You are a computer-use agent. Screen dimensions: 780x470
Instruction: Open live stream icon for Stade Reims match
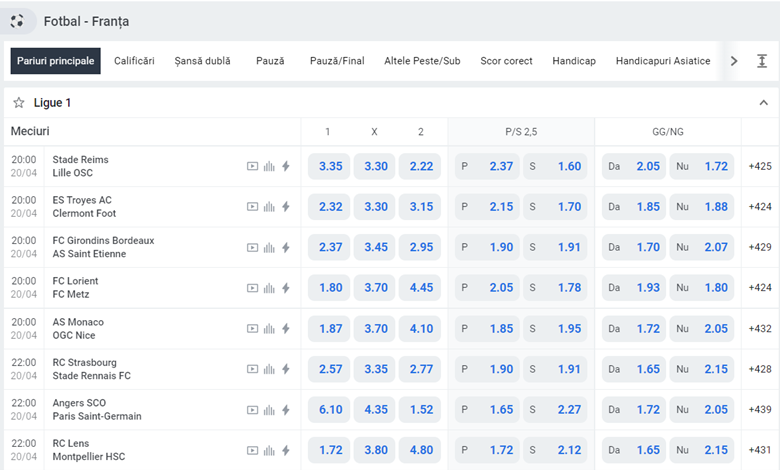[x=252, y=166]
